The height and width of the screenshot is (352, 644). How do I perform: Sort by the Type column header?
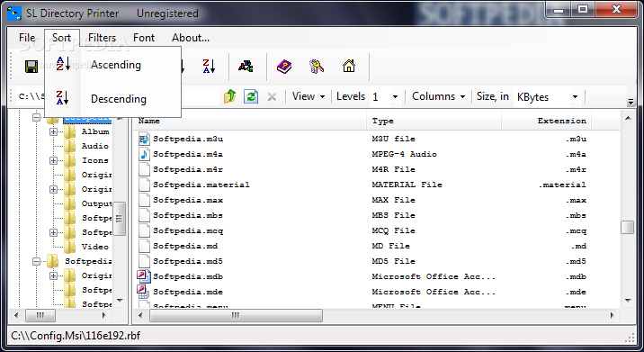[x=434, y=121]
